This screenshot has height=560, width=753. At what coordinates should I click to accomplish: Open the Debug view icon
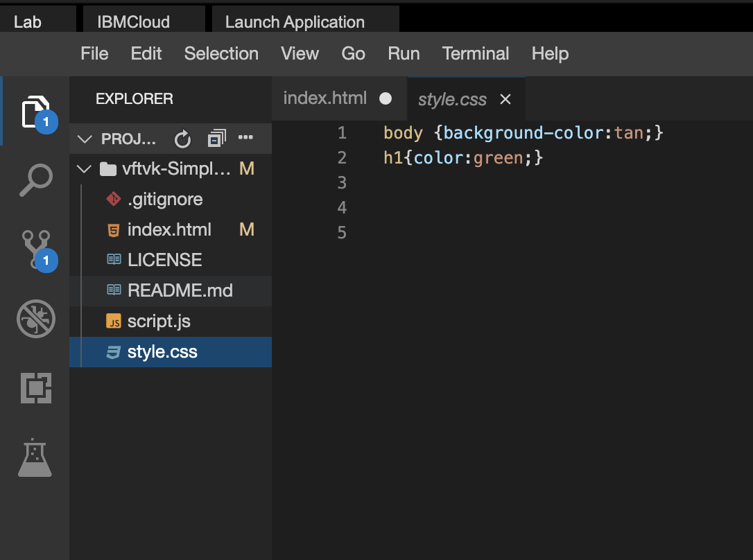click(35, 319)
